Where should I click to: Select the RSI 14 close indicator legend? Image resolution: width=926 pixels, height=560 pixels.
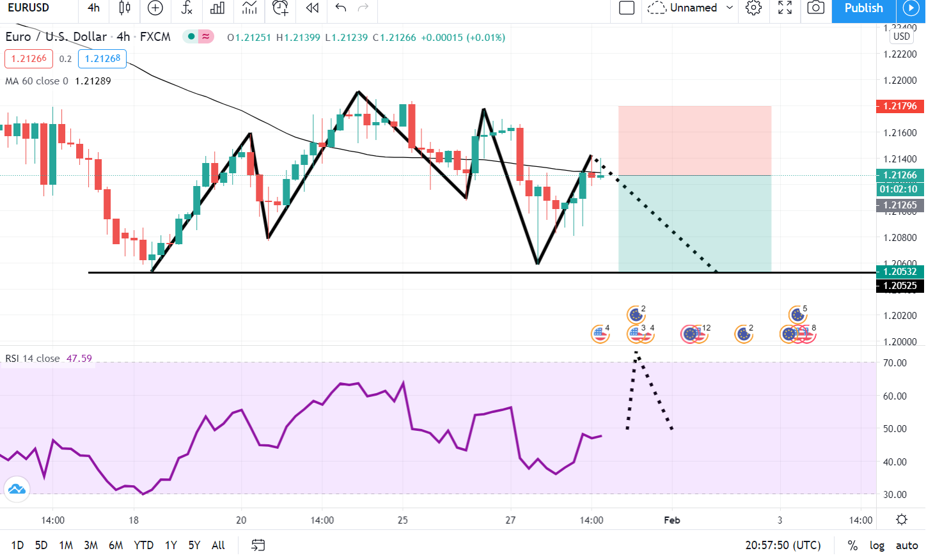coord(49,359)
